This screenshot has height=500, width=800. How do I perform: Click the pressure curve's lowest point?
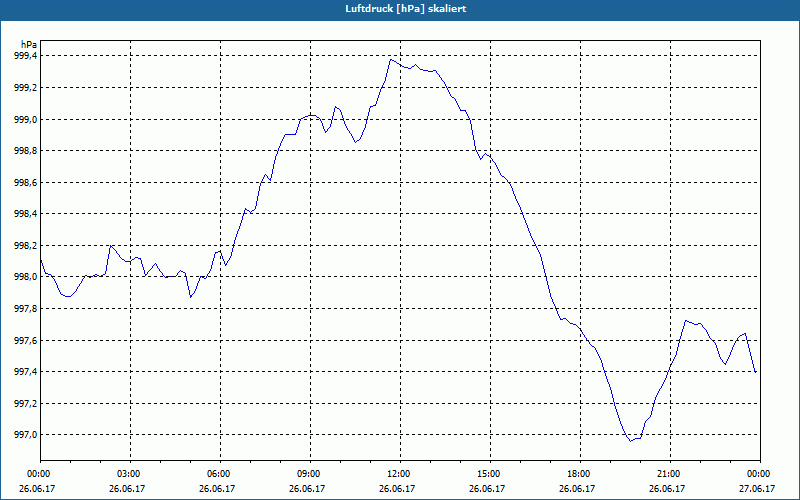[x=631, y=441]
